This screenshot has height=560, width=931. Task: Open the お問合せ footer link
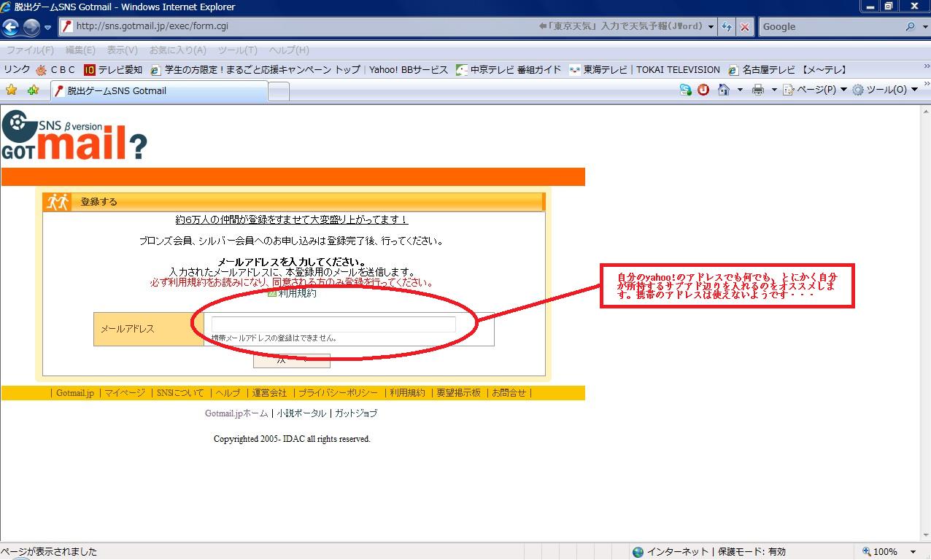[509, 393]
